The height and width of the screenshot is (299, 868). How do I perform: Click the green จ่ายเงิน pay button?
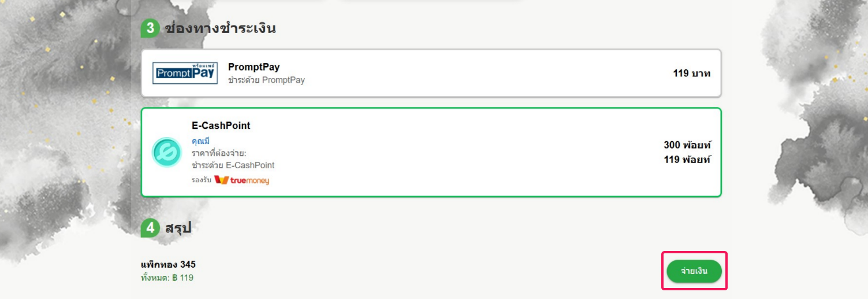coord(694,271)
